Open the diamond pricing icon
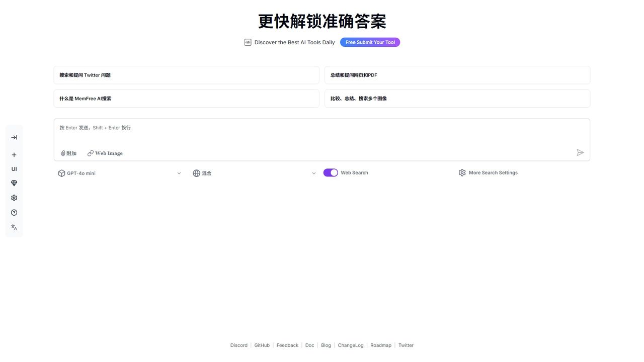This screenshot has height=362, width=644. (x=14, y=183)
